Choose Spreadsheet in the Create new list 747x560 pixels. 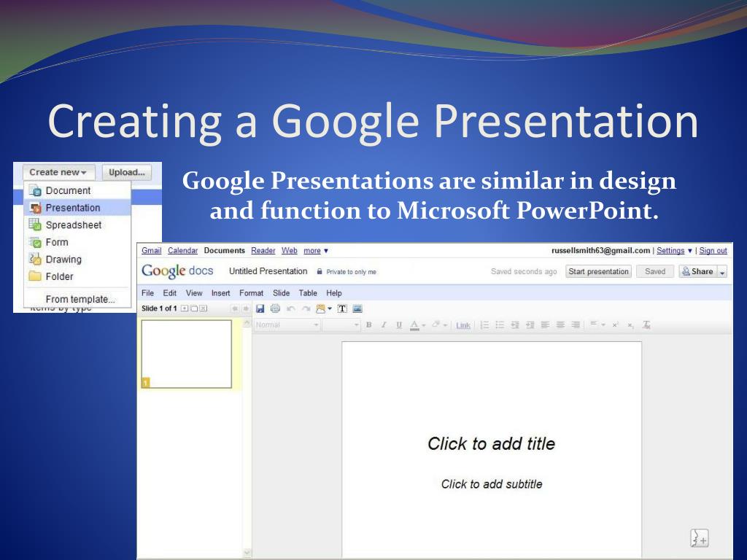coord(73,225)
